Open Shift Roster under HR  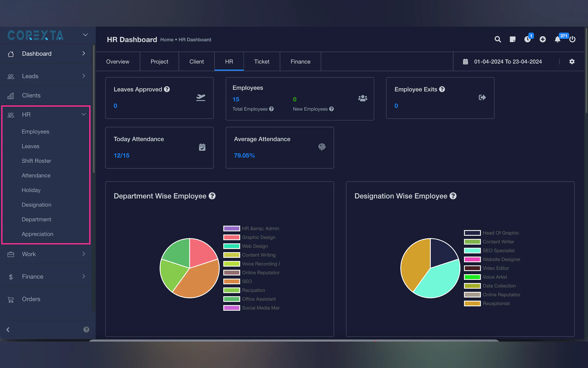[x=36, y=161]
